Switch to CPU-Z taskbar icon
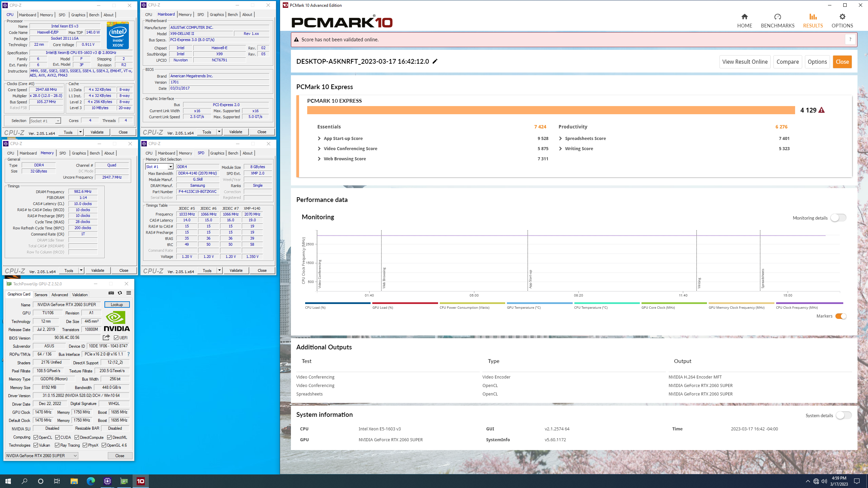 click(107, 481)
